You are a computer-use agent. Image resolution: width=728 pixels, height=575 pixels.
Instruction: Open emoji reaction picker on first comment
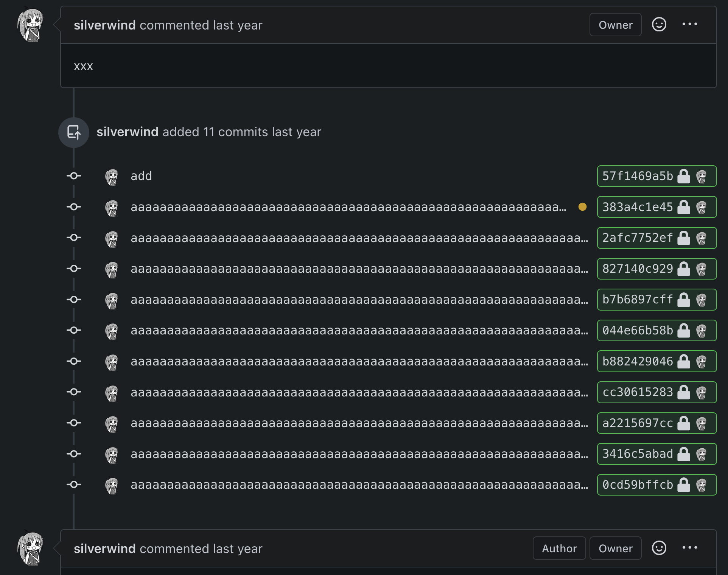click(659, 25)
